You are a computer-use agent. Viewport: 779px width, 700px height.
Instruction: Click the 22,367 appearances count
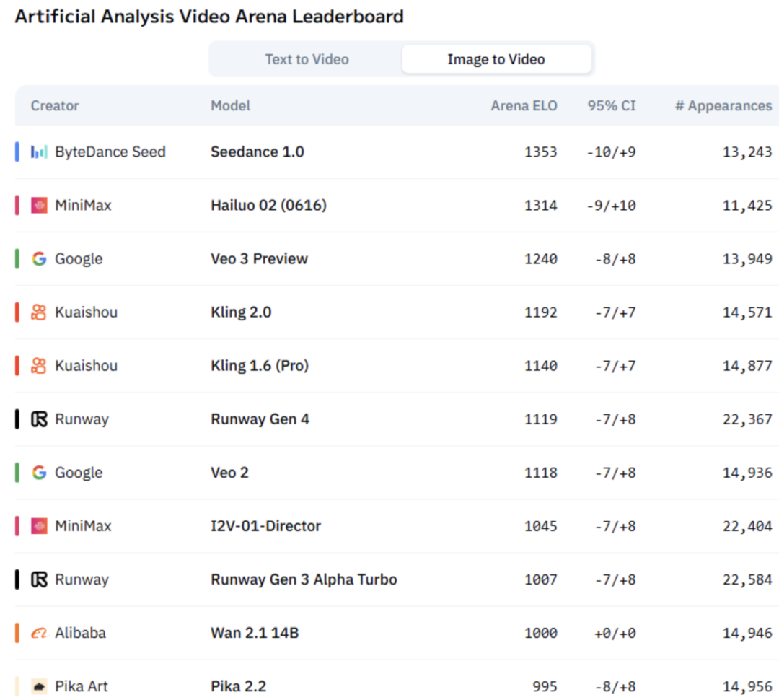(x=748, y=419)
